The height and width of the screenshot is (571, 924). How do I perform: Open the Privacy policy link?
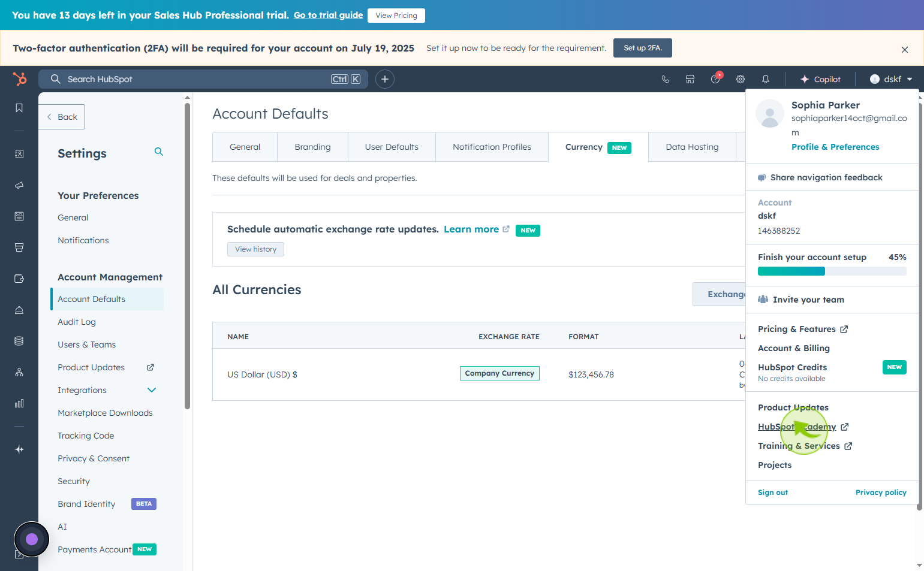point(881,493)
